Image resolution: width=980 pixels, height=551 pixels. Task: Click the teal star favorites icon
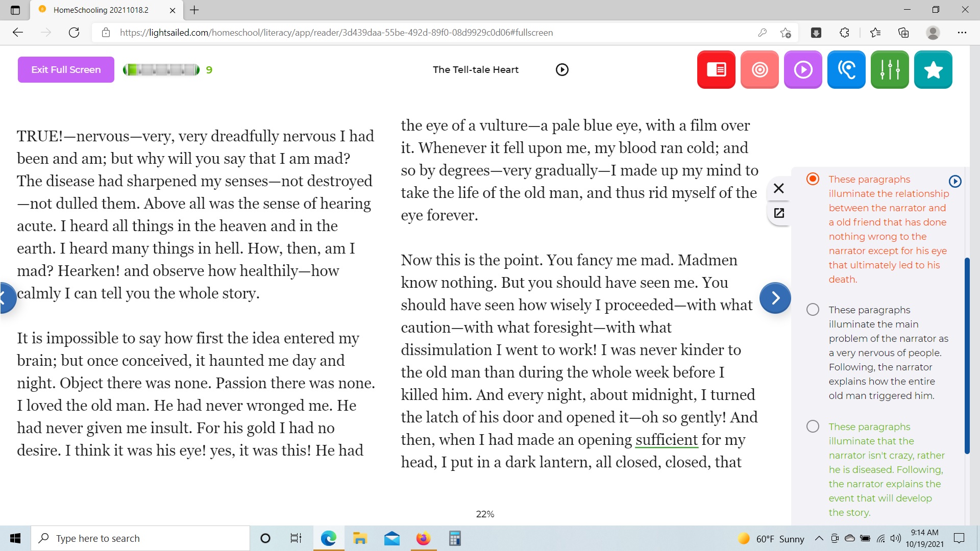coord(933,70)
